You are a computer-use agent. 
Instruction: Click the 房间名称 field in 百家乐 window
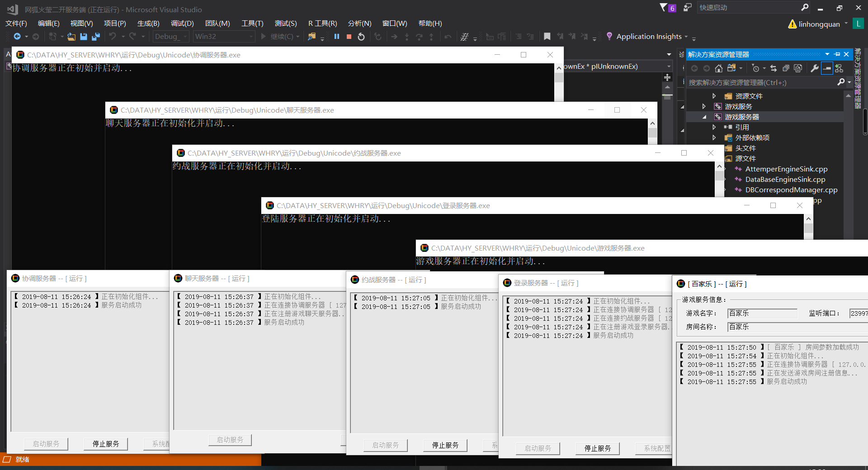click(798, 327)
